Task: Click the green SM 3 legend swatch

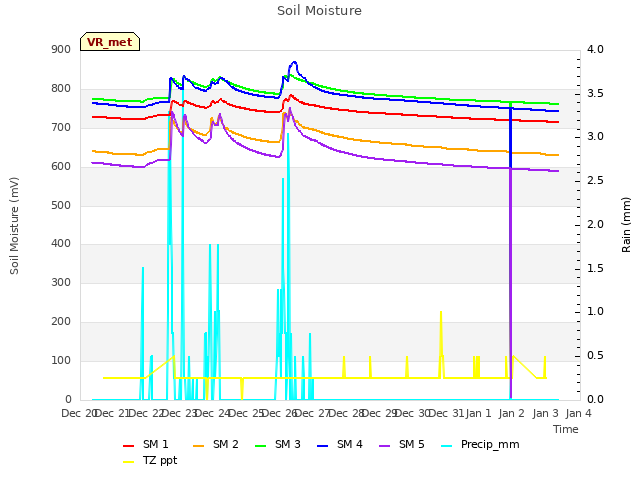Action: coord(260,446)
